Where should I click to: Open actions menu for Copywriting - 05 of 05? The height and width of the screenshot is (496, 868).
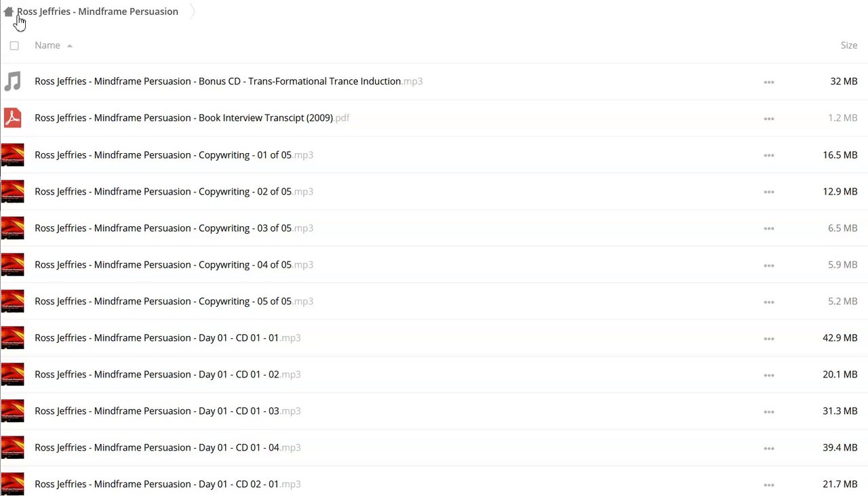(769, 302)
